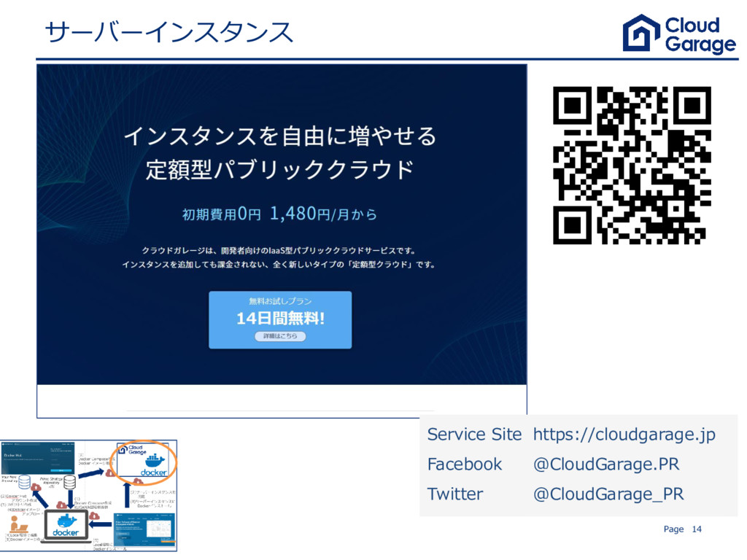Click the @CloudGarage_PR Twitter handle
Screen dimensions: 747x560
tap(608, 494)
